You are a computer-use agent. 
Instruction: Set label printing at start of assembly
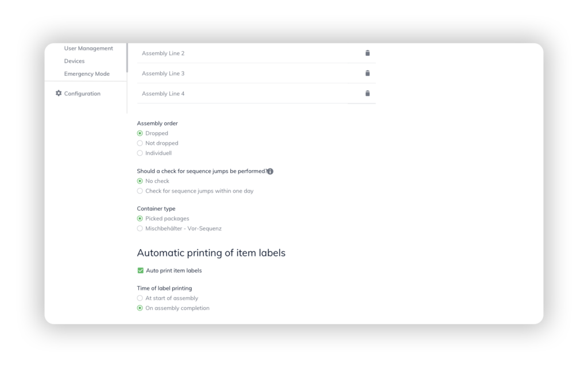point(140,298)
